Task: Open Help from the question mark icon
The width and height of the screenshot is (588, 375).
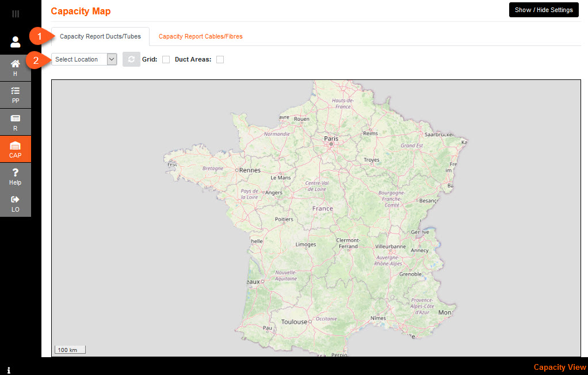Action: pos(16,177)
